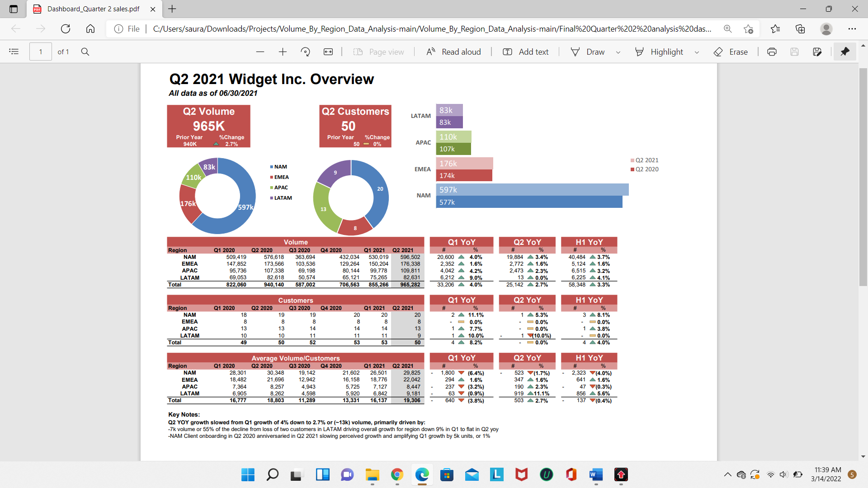The width and height of the screenshot is (868, 488).
Task: Search within the PDF document
Action: tap(85, 52)
